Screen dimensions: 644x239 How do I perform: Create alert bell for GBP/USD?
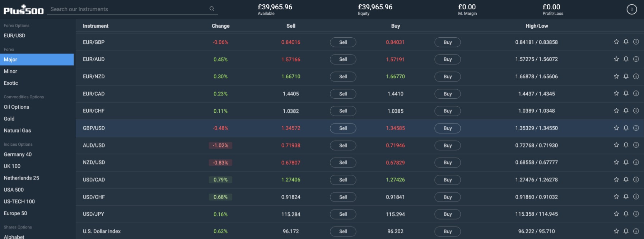626,128
